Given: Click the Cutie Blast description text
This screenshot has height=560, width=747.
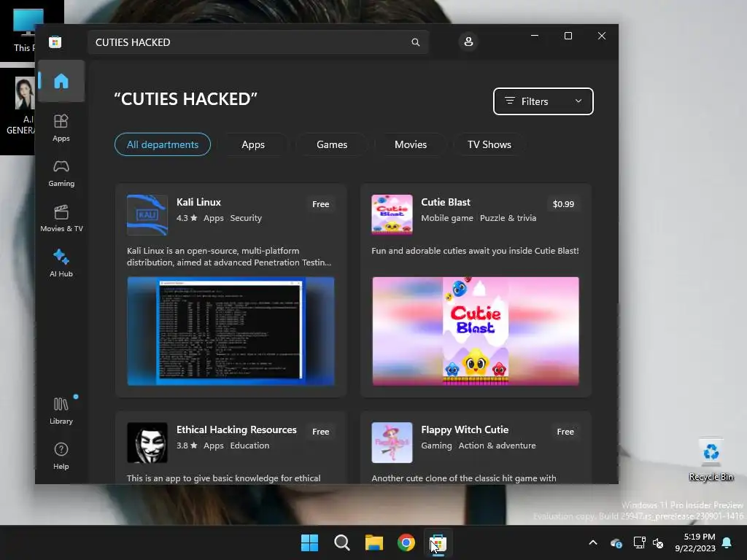Looking at the screenshot, I should point(475,251).
